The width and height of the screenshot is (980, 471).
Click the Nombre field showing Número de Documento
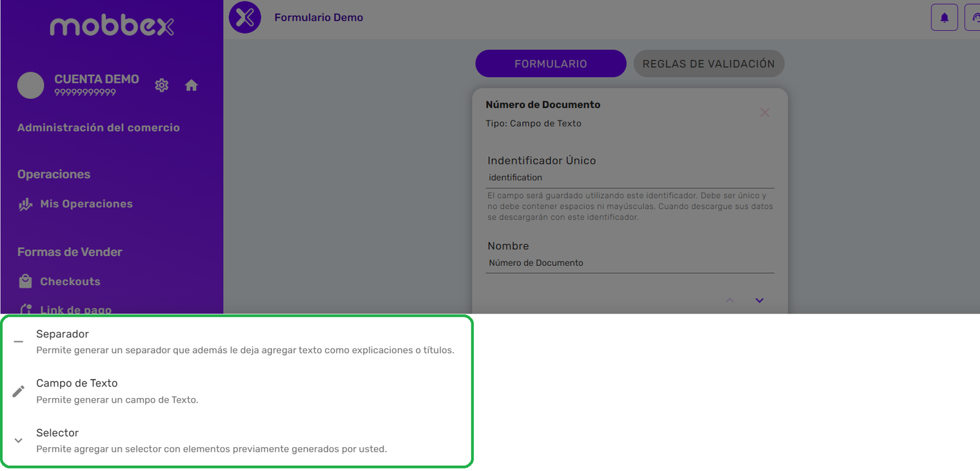(630, 263)
